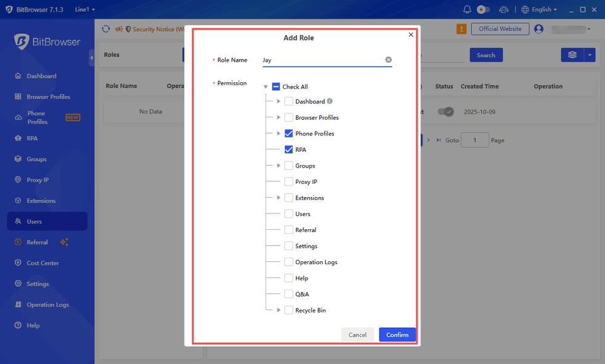This screenshot has height=364, width=605.
Task: Uncheck the Phone Profiles permission checkbox
Action: [289, 134]
